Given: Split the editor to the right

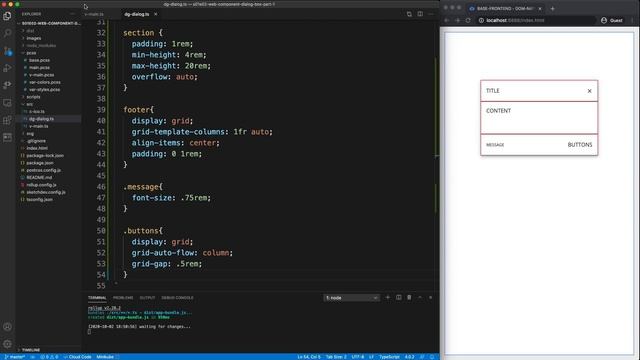Looking at the screenshot, I should point(420,14).
